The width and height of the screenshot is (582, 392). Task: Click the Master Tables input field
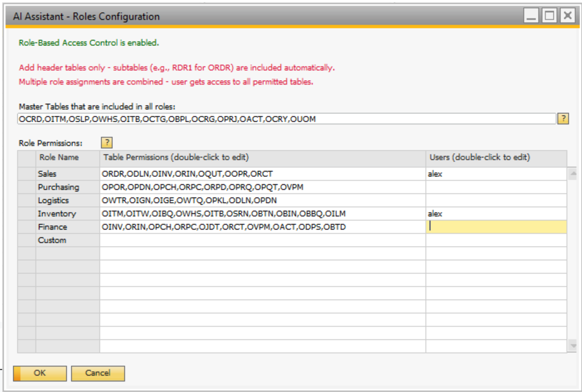coord(287,119)
